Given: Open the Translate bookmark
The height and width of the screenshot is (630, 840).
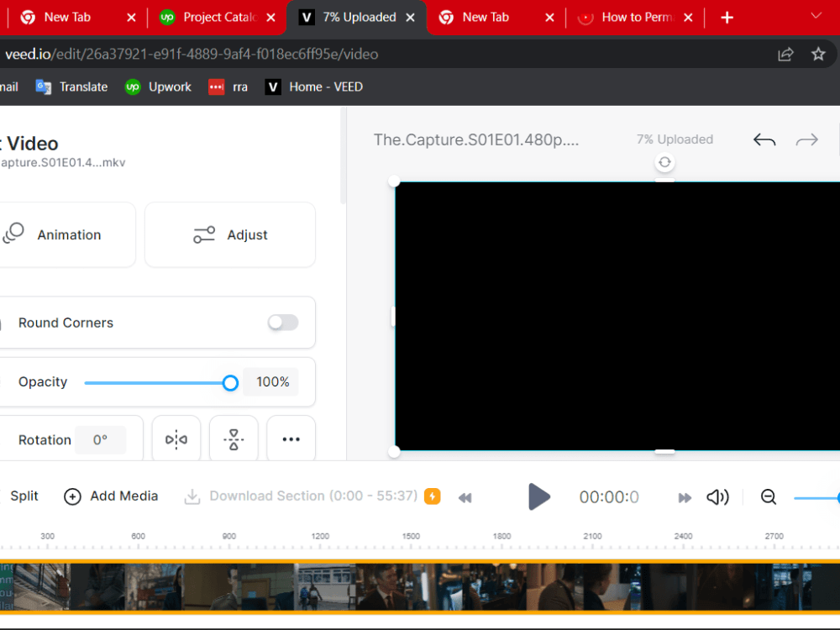Looking at the screenshot, I should tap(71, 87).
